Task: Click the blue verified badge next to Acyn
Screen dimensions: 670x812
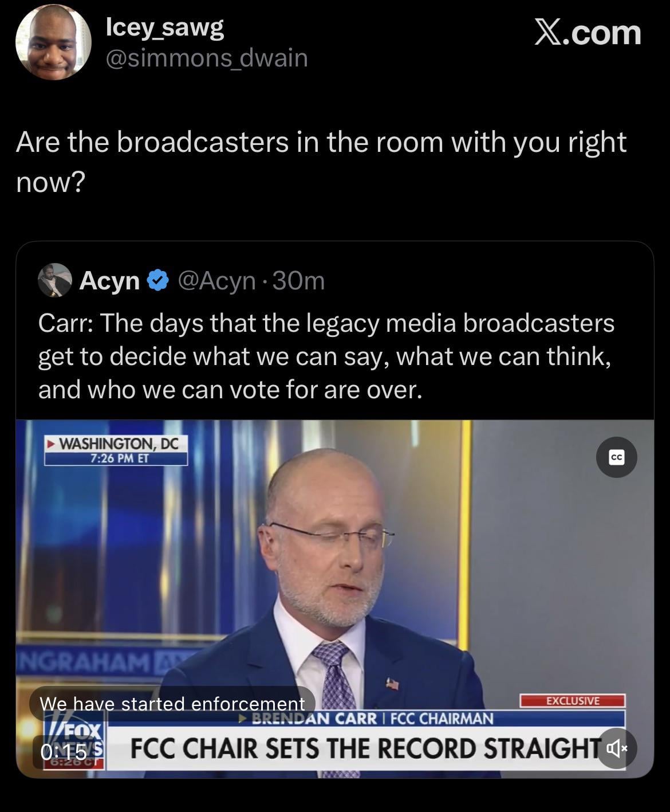Action: tap(158, 280)
